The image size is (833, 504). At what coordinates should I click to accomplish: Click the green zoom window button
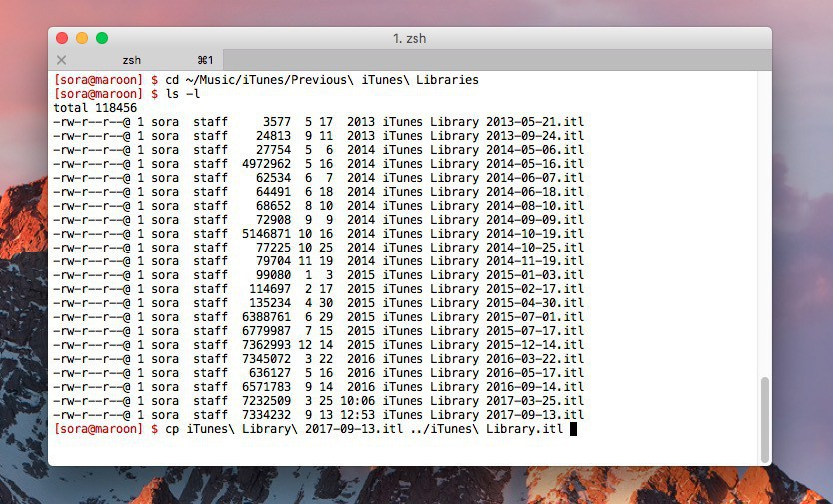(x=102, y=38)
